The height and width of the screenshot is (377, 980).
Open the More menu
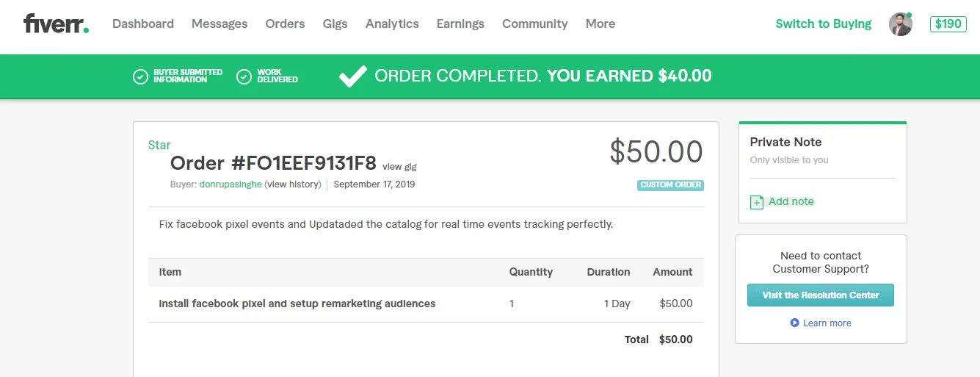coord(600,24)
